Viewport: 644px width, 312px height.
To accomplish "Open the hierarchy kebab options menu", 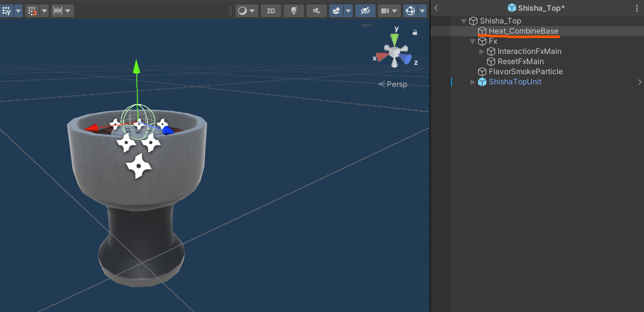I will [637, 8].
